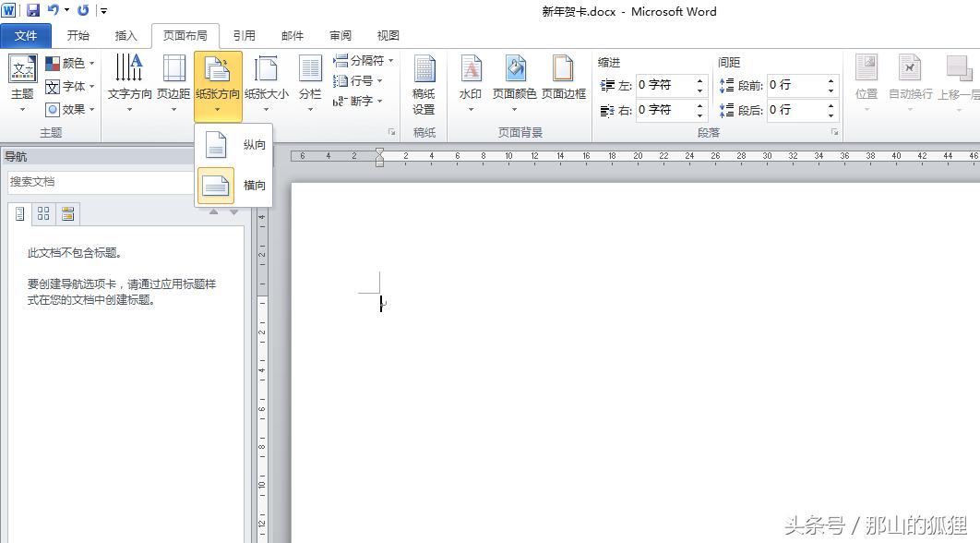
Task: Switch to the 插入 ribbon tab
Action: [125, 35]
